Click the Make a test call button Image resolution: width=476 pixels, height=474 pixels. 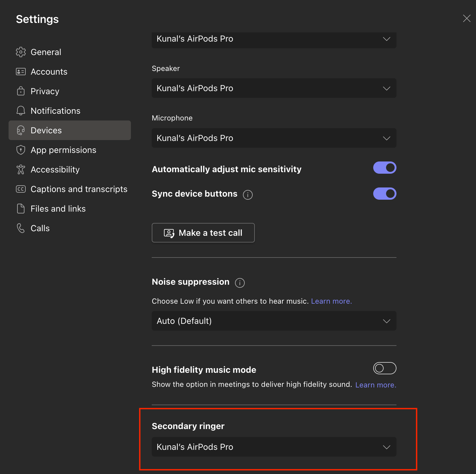[x=203, y=233]
